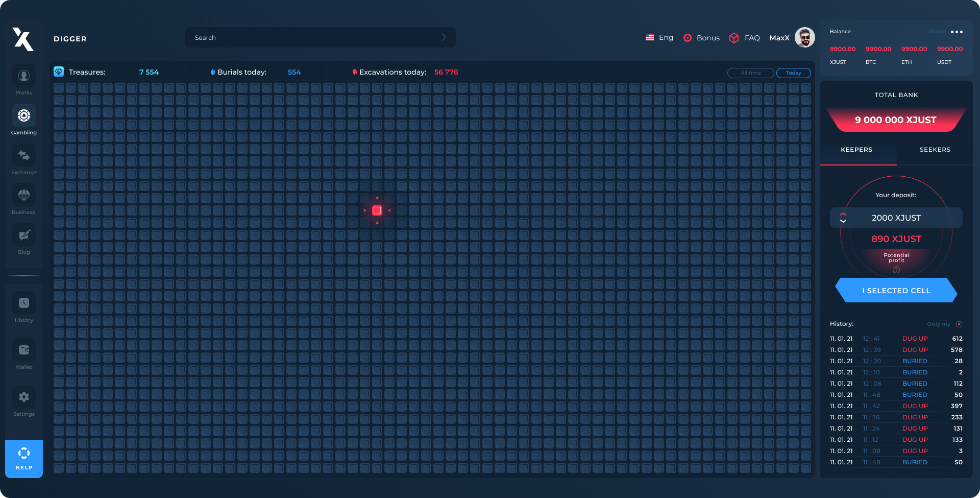The image size is (980, 498).
Task: Open the History clock icon
Action: [24, 303]
